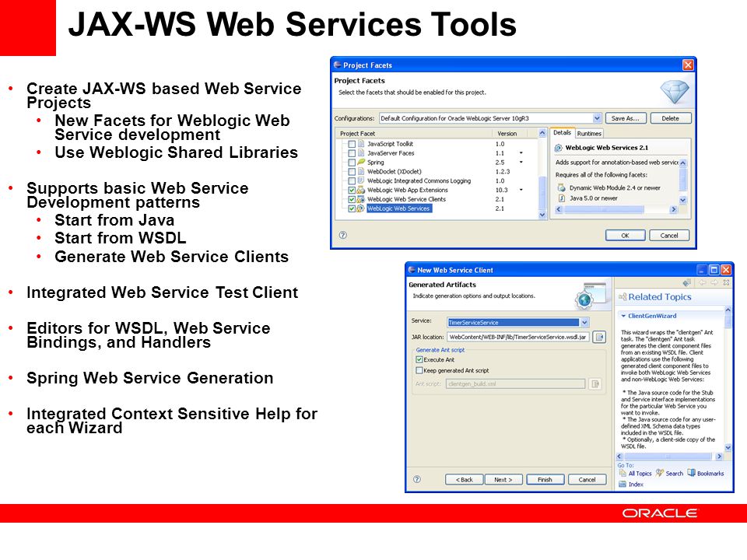The image size is (747, 560).
Task: Open help icon in Web Service Client wizard
Action: coord(417,479)
